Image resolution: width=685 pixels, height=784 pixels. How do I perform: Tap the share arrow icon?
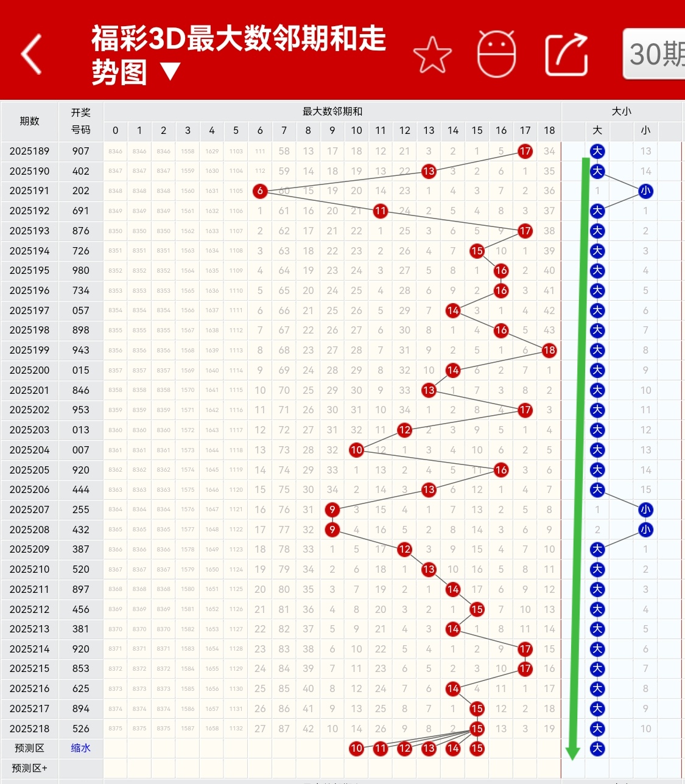pos(566,55)
